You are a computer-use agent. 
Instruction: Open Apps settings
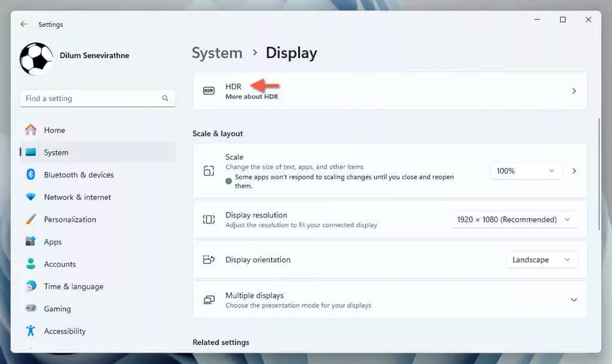click(97, 241)
